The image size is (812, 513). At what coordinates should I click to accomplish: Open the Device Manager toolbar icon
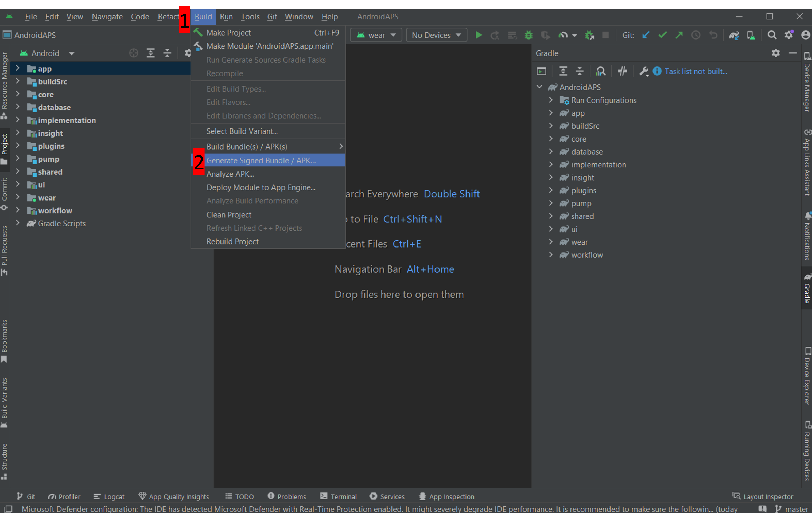click(x=751, y=35)
